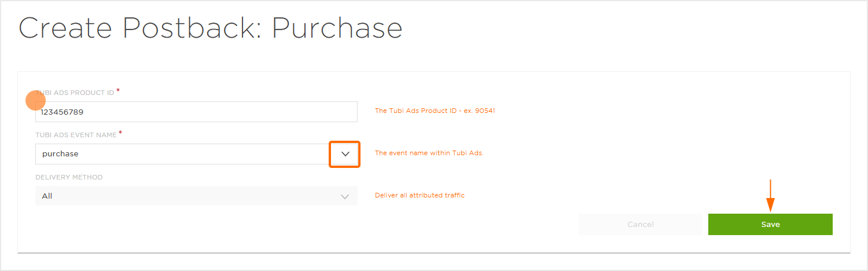Click 'The event name within Tubi Ads' hint
This screenshot has height=271, width=868.
[x=429, y=153]
